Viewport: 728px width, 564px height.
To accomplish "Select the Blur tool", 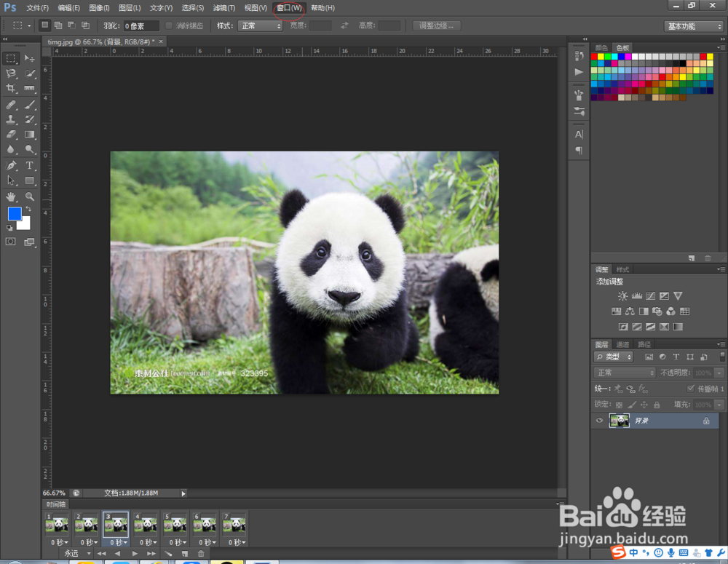I will pyautogui.click(x=11, y=149).
